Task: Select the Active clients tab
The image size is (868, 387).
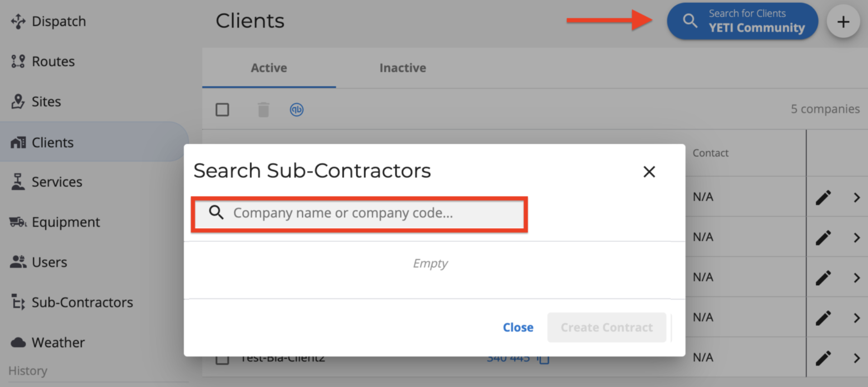Action: pyautogui.click(x=269, y=68)
